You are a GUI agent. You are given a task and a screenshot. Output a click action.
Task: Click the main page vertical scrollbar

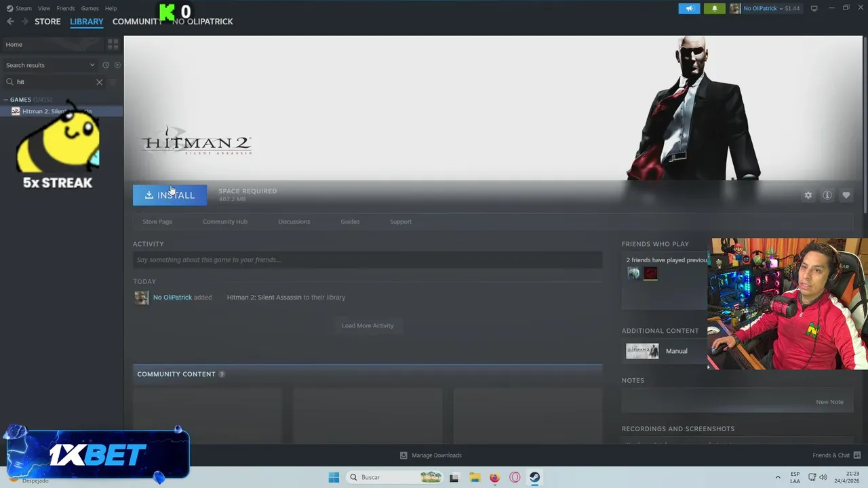pyautogui.click(x=865, y=125)
